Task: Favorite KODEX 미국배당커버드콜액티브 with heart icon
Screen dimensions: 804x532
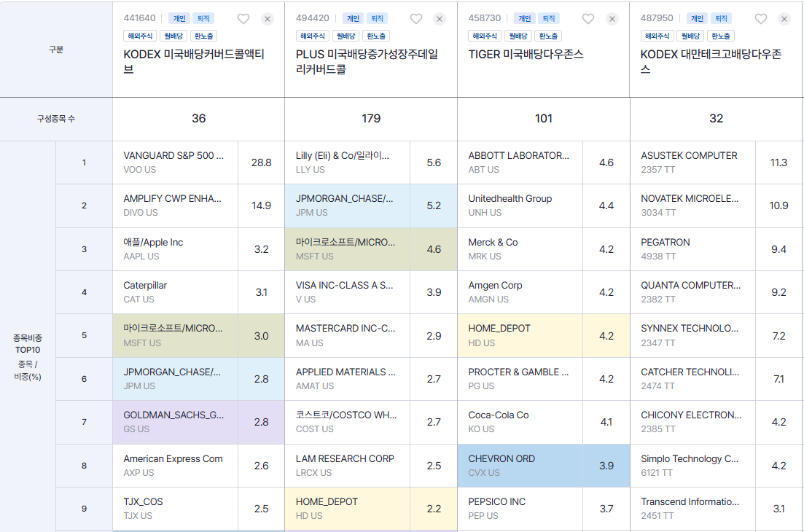Action: point(243,19)
